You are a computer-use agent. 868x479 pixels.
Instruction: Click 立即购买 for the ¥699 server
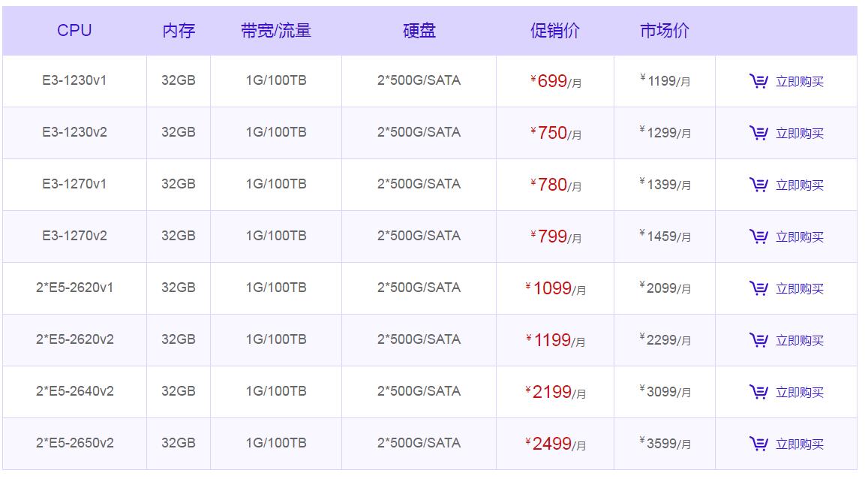point(799,82)
